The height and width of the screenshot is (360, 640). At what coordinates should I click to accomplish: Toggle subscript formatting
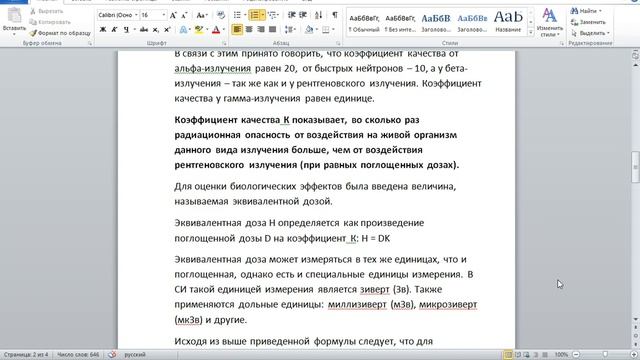156,29
